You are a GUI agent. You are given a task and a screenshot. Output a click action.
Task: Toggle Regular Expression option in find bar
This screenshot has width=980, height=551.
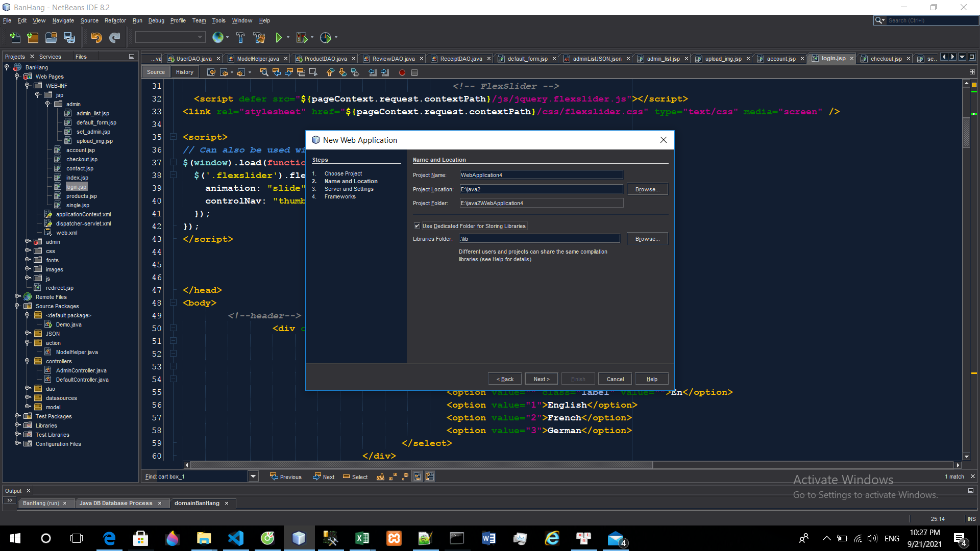tap(405, 477)
